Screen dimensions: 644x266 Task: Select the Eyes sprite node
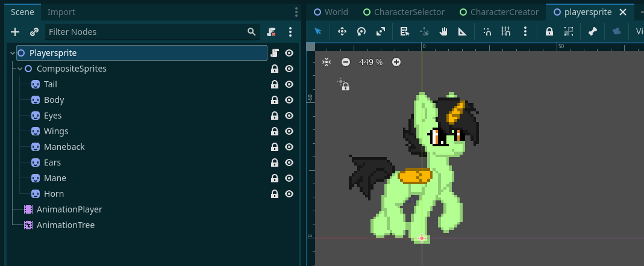coord(52,116)
